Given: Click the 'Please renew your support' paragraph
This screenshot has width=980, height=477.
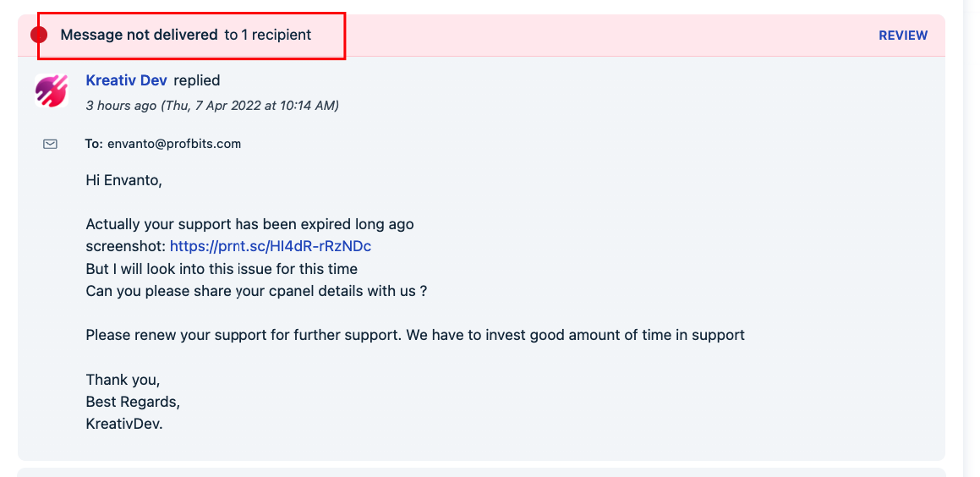Looking at the screenshot, I should point(415,335).
